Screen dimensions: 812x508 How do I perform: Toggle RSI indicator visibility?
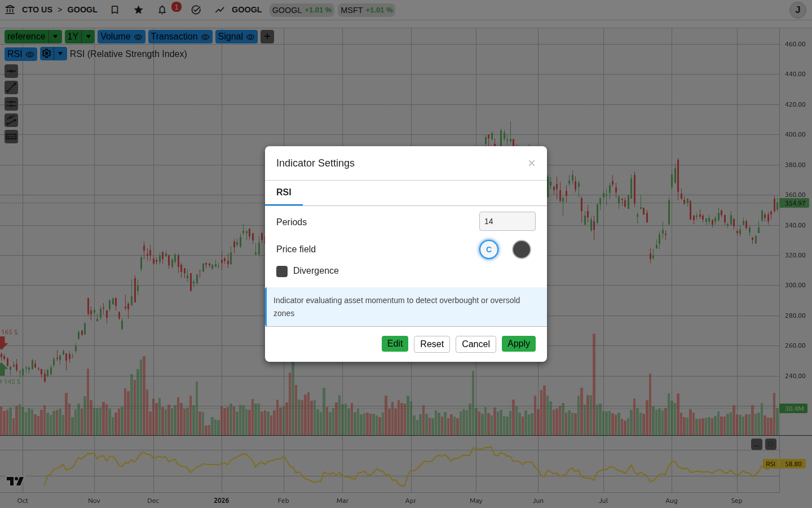point(30,54)
